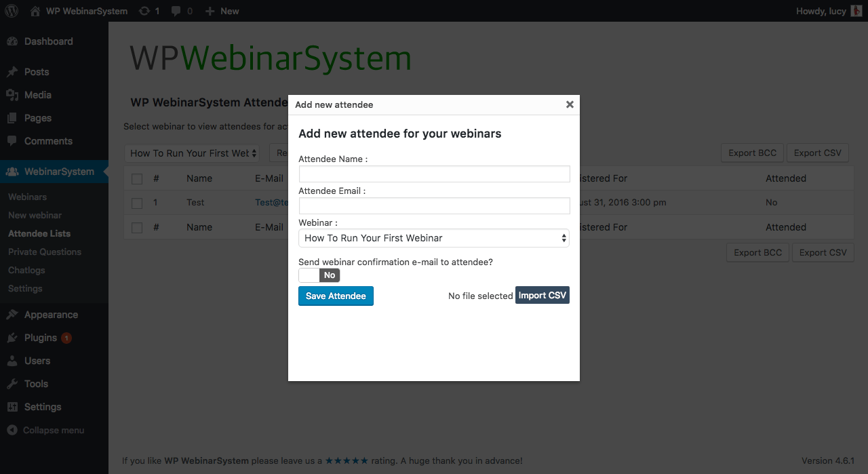Click the Tools wrench icon
868x474 pixels.
point(12,384)
